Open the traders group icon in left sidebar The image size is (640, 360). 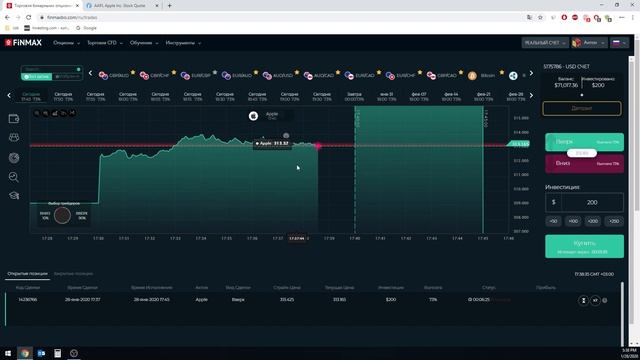click(x=14, y=137)
